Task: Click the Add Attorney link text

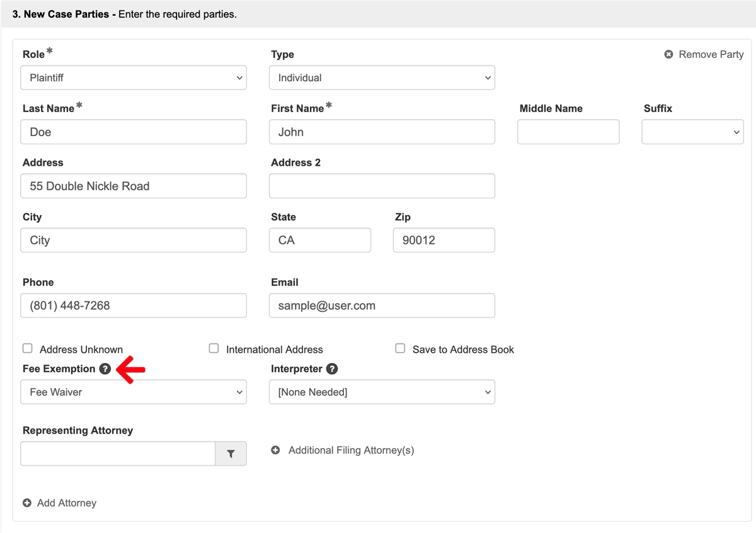Action: coord(67,503)
